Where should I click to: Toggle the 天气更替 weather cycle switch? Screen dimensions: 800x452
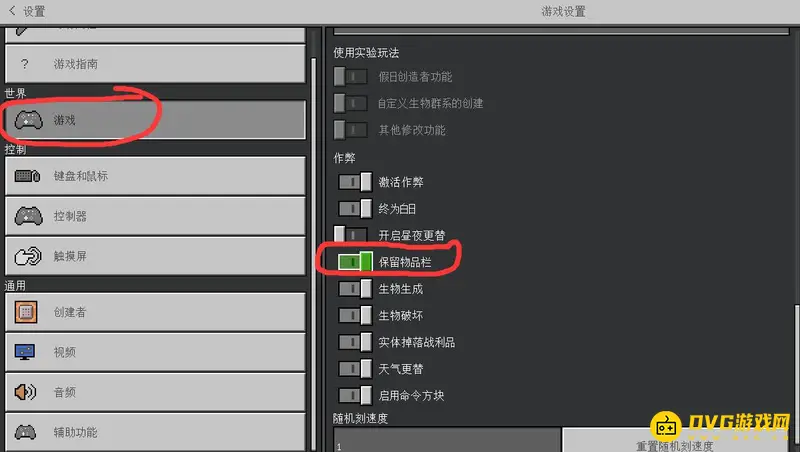355,368
